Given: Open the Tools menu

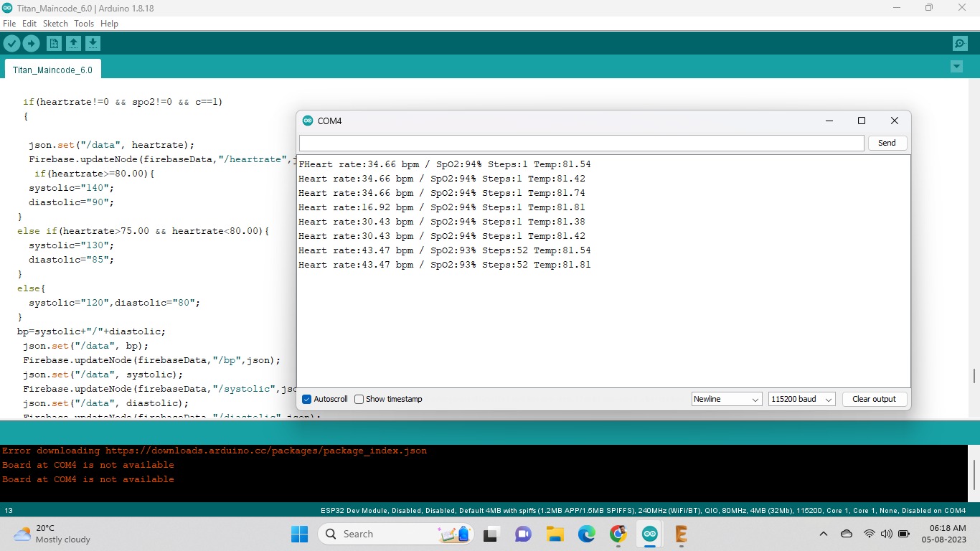Looking at the screenshot, I should [x=84, y=24].
